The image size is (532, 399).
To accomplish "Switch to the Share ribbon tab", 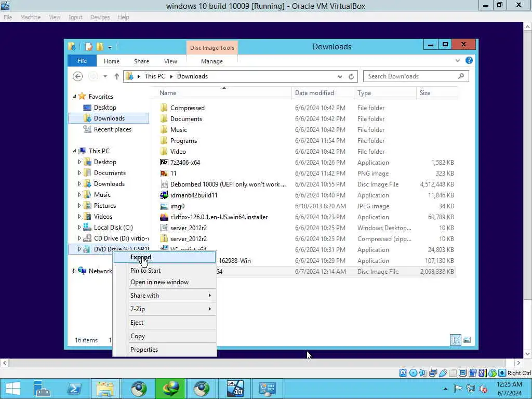I will coord(141,61).
